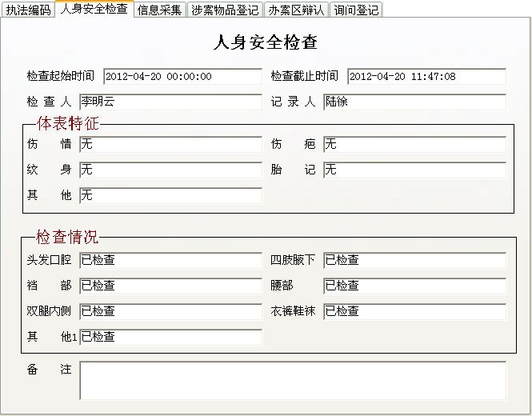Click the 备注 text area

(293, 380)
